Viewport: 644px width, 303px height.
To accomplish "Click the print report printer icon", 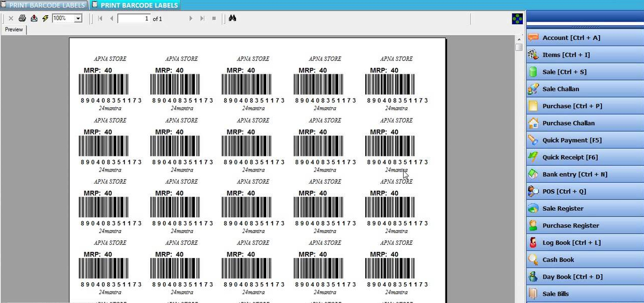I will tap(22, 18).
